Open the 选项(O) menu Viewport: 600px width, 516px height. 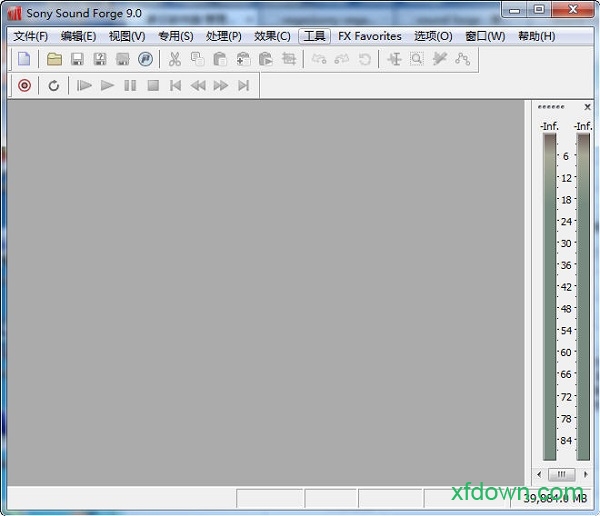433,36
